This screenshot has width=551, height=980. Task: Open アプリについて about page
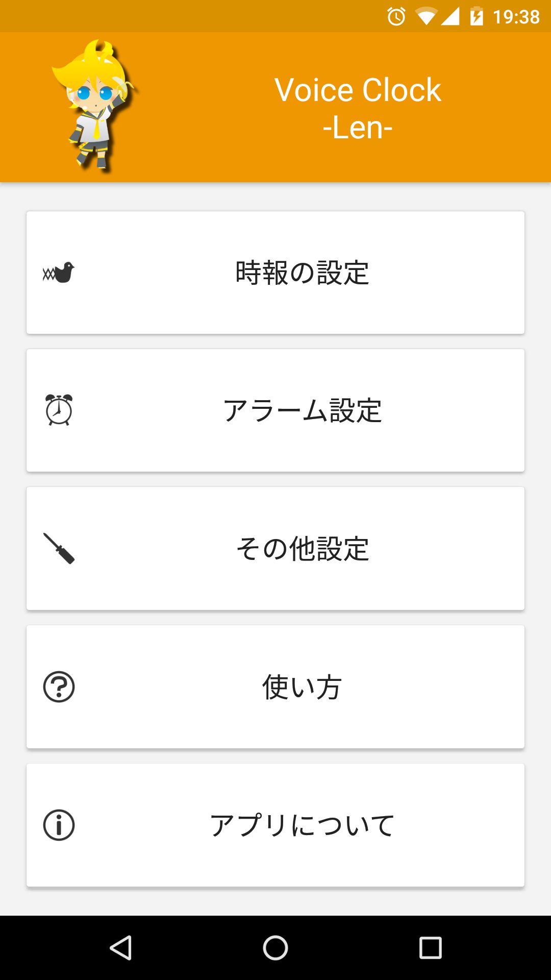point(302,825)
